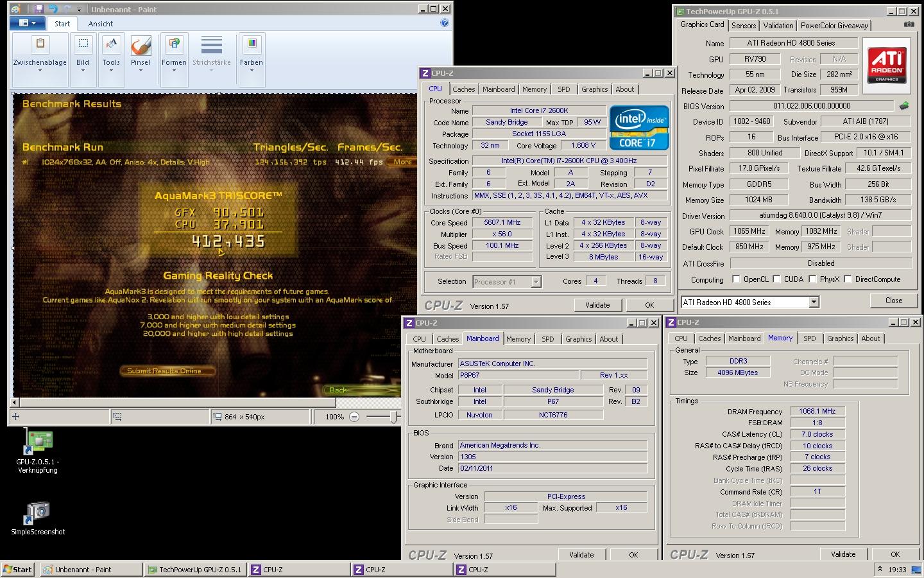Open the SimpleScreenshot desktop icon
Viewport: 924px width, 578px height.
click(38, 518)
